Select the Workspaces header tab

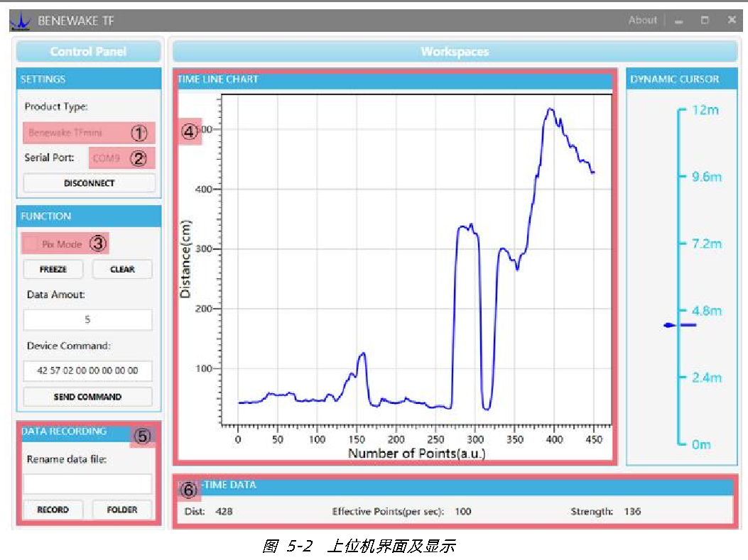[455, 52]
